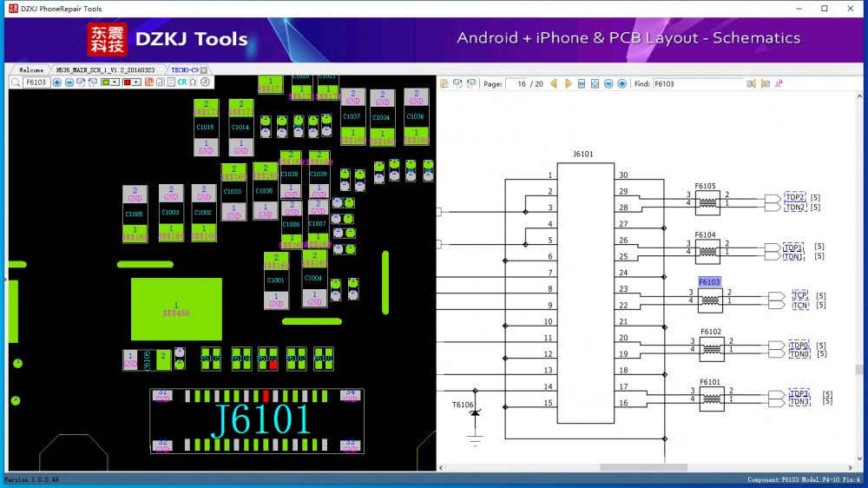
Task: Open document icon in schematic toolbar
Action: pos(444,83)
